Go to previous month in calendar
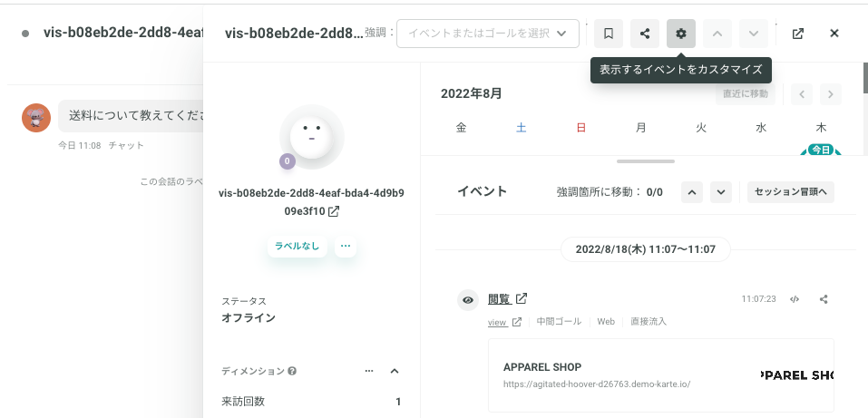This screenshot has width=868, height=418. click(802, 94)
